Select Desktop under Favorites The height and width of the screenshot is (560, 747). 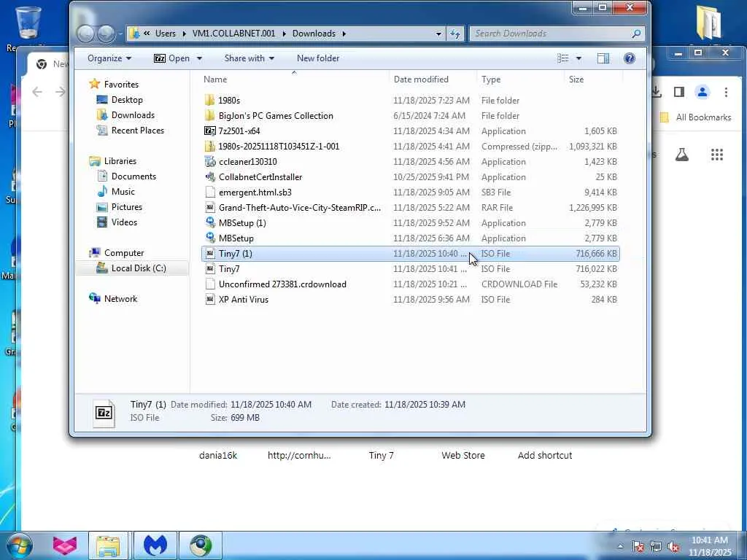coord(127,99)
